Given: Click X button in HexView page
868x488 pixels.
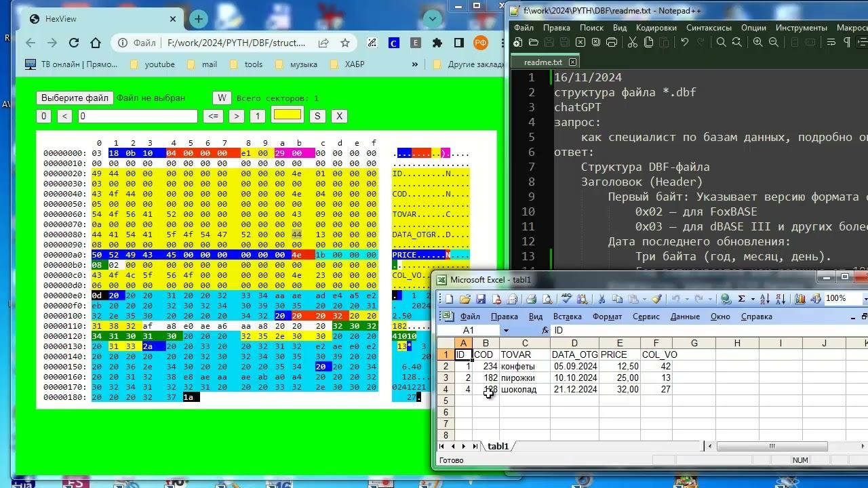Looking at the screenshot, I should tap(339, 116).
